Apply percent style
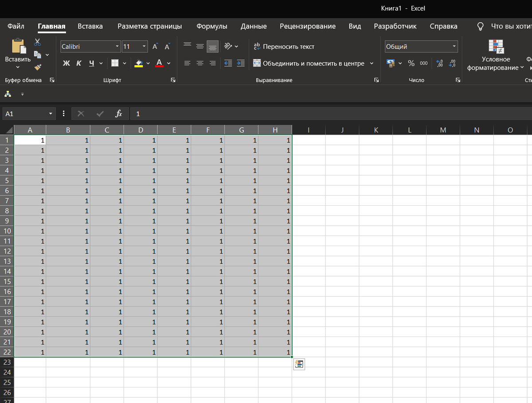Screen dimensions: 532x403 [x=411, y=63]
